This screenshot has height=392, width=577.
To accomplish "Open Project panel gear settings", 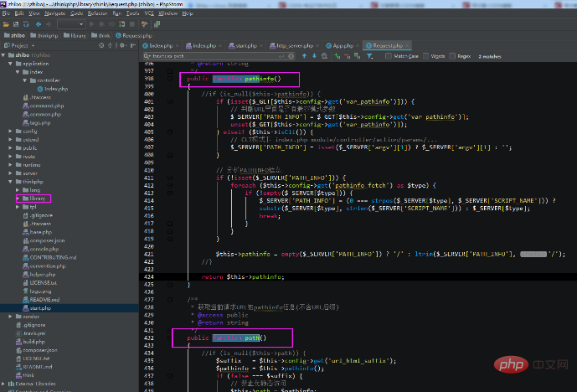I will pos(122,45).
